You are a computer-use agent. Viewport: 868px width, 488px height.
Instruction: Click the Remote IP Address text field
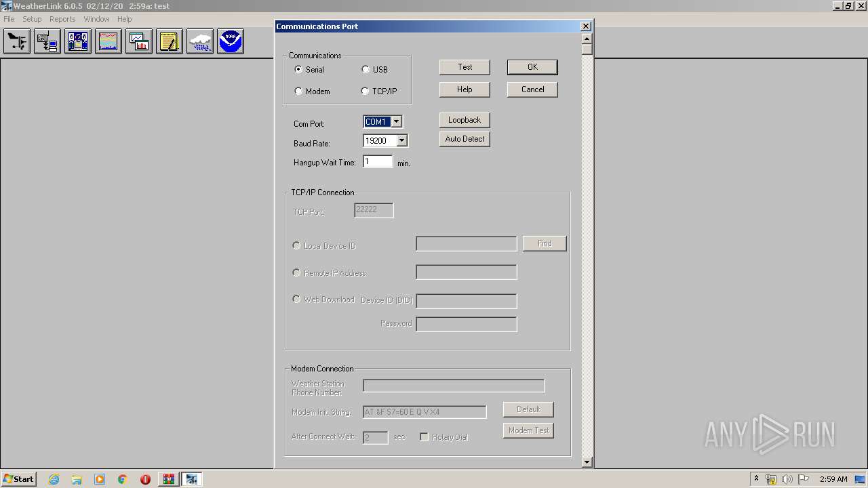[467, 272]
